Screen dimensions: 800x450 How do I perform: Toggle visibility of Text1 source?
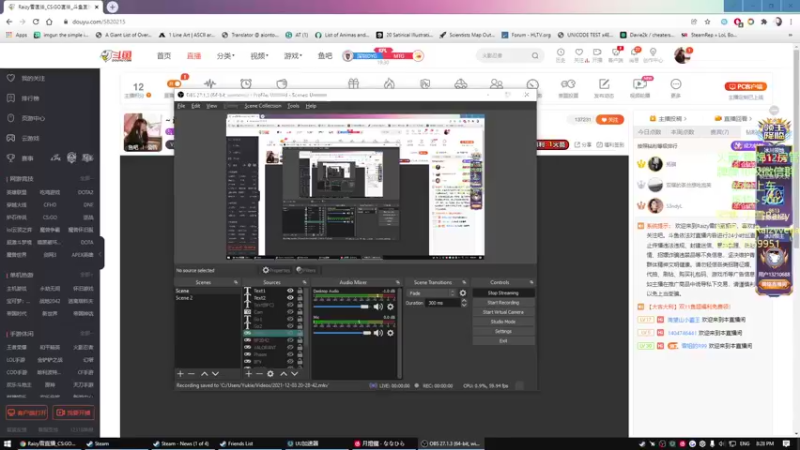pyautogui.click(x=290, y=291)
